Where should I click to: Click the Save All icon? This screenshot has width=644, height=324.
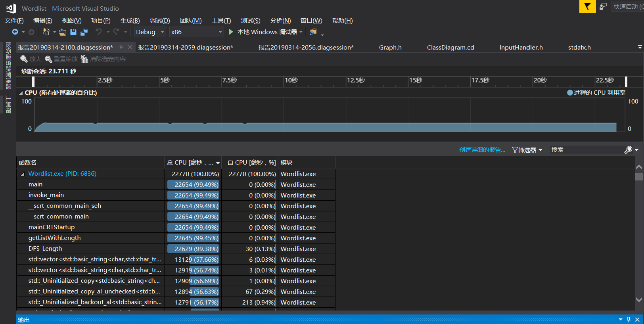(x=84, y=32)
